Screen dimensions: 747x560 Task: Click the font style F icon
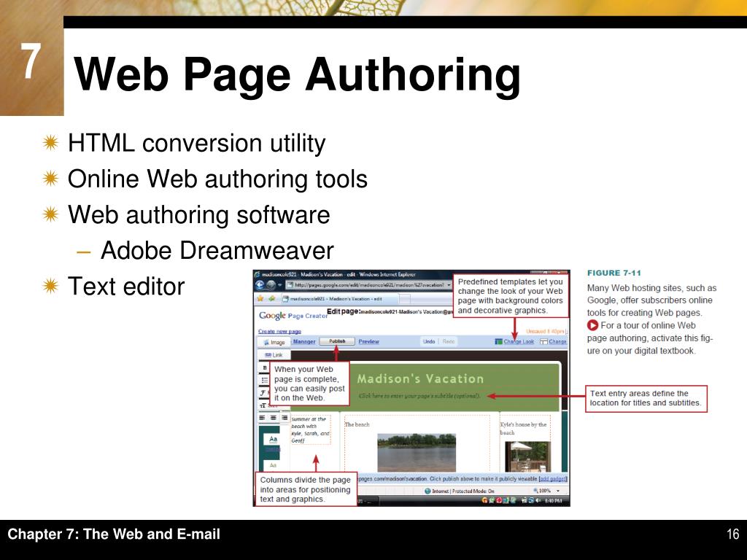(263, 393)
